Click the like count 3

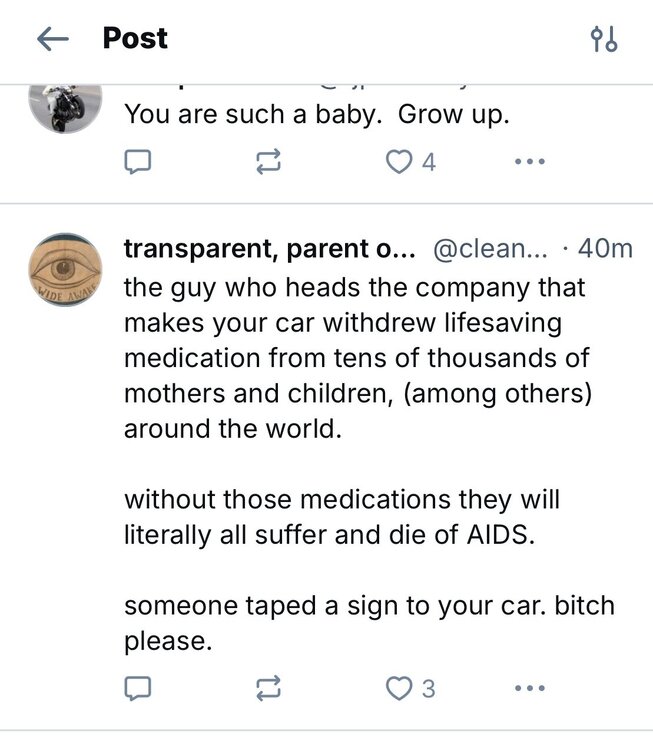tap(428, 688)
